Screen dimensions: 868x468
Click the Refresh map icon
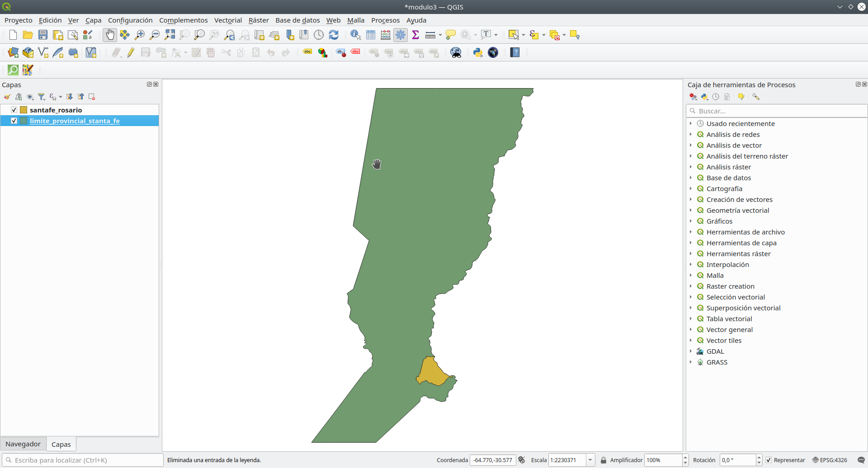coord(334,35)
